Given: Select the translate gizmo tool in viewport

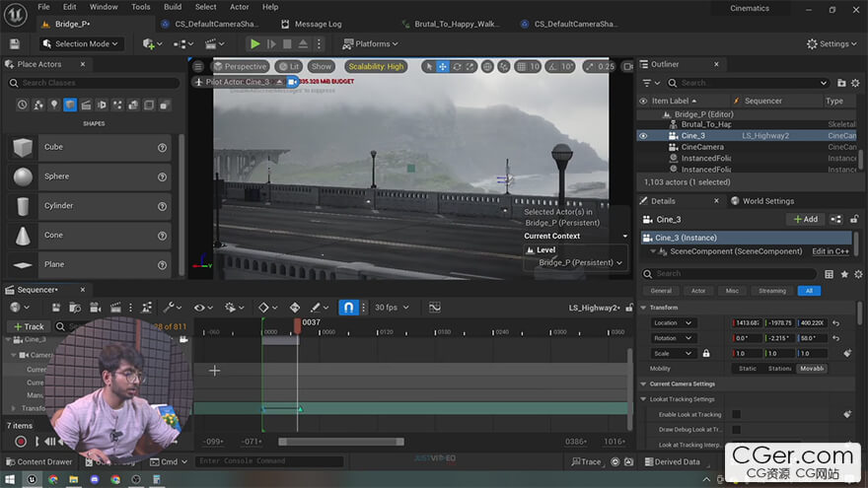Looking at the screenshot, I should pos(443,66).
